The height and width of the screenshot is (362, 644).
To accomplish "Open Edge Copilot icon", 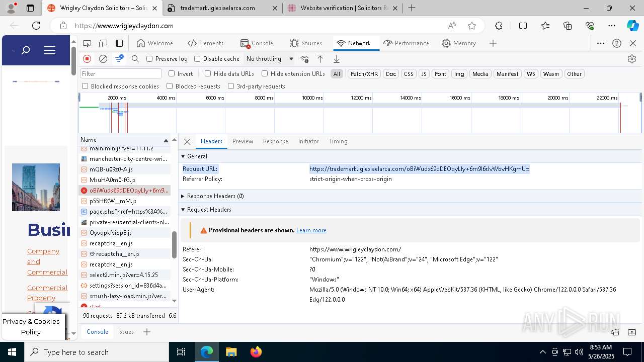I will pyautogui.click(x=632, y=26).
